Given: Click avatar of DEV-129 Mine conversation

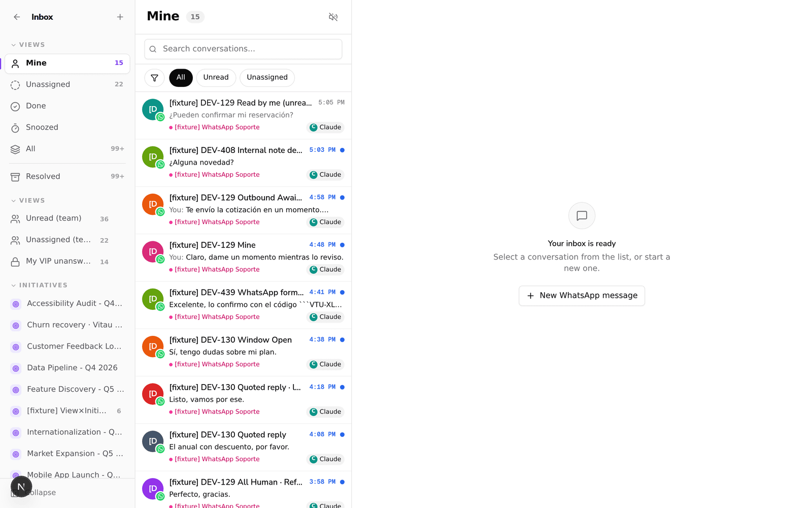Looking at the screenshot, I should coord(153,252).
